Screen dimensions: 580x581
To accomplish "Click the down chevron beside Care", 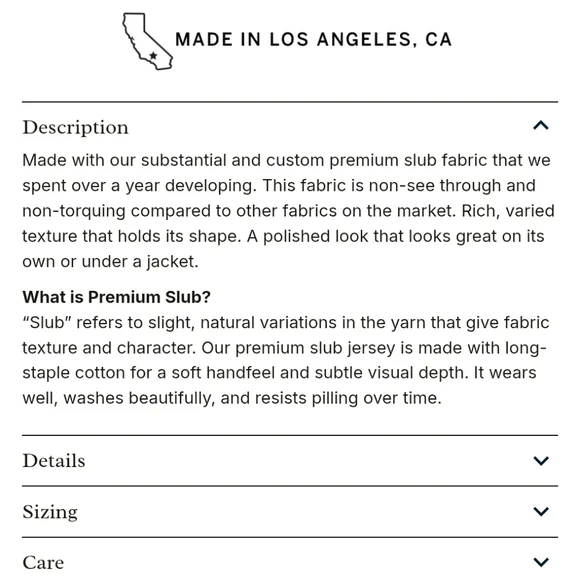I will [541, 562].
